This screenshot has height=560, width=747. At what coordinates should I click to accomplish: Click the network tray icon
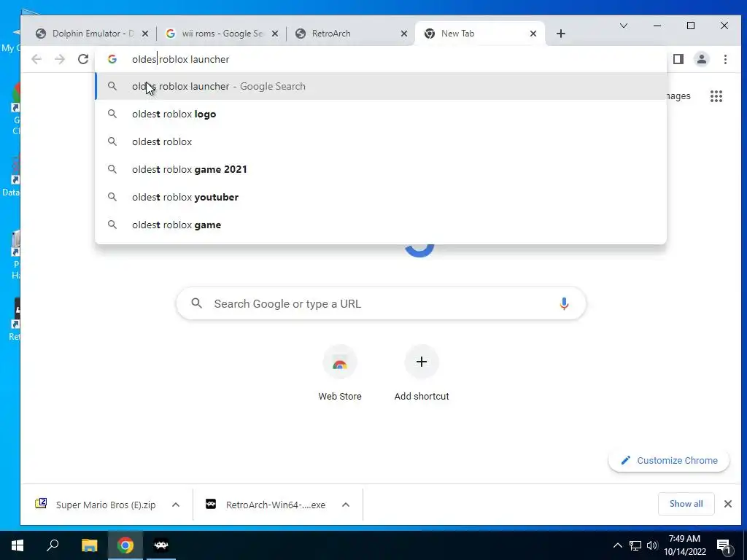point(635,545)
